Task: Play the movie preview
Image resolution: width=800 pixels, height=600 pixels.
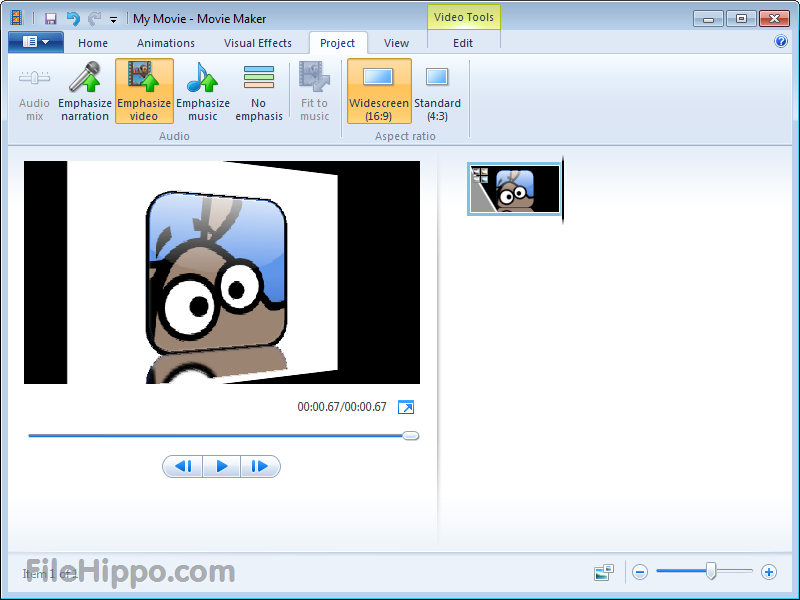Action: pyautogui.click(x=221, y=466)
